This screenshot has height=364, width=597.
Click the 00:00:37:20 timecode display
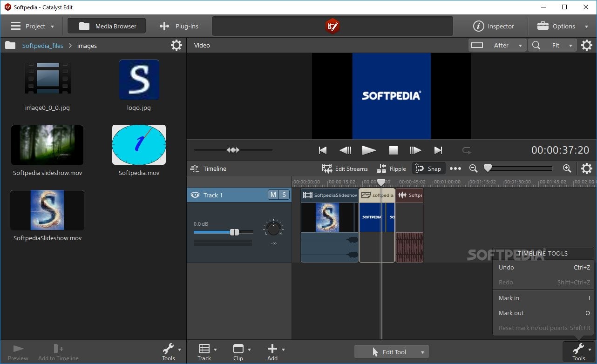[560, 150]
